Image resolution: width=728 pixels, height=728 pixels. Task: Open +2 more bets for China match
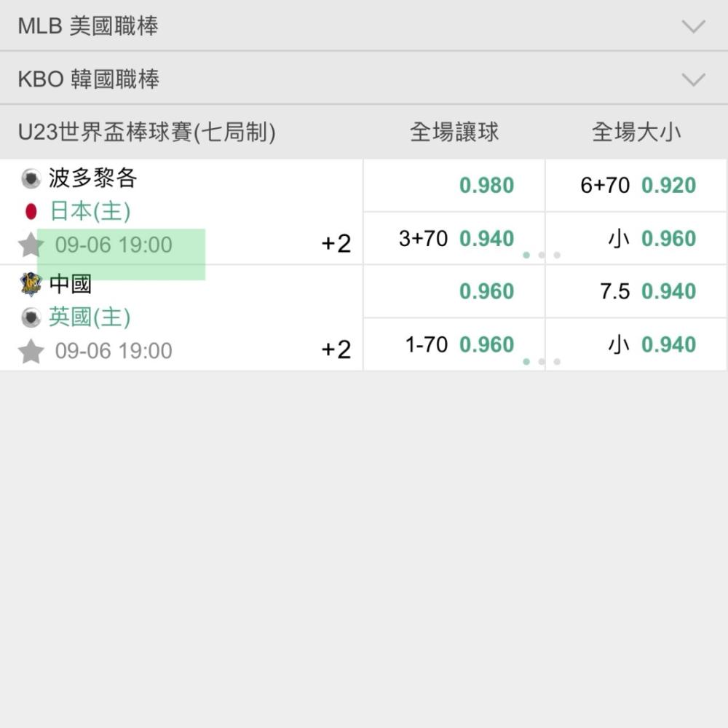[x=336, y=349]
